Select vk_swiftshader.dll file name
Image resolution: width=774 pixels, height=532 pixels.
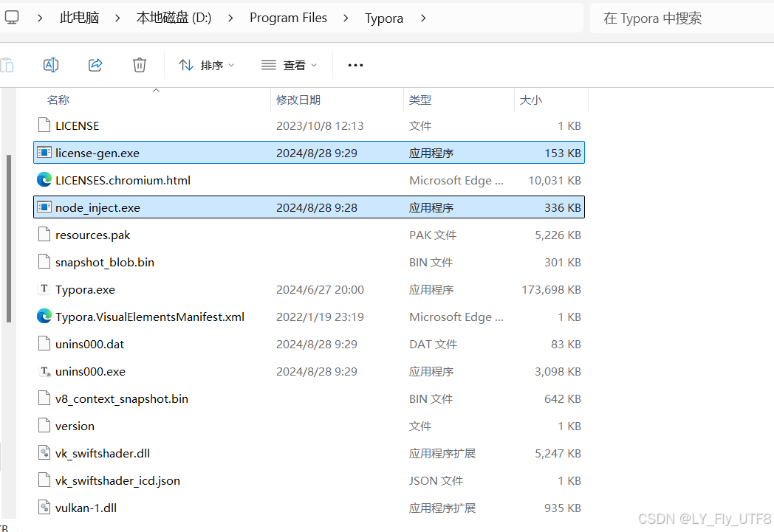click(102, 454)
